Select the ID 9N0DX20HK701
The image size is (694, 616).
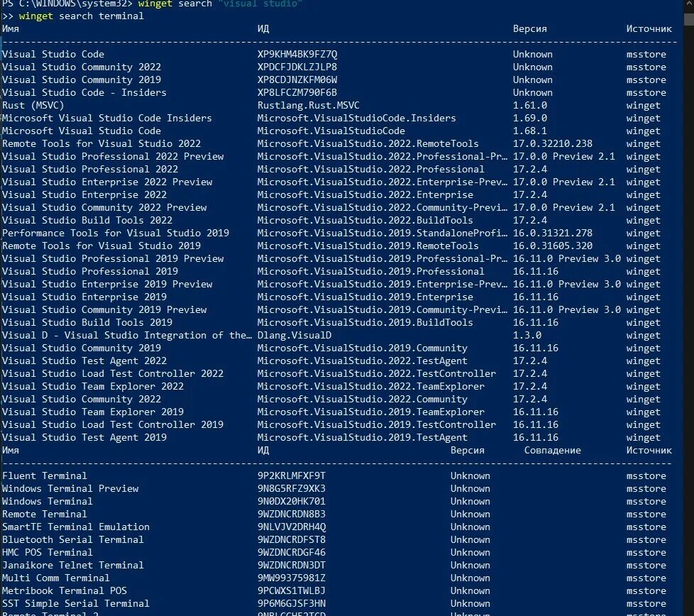pyautogui.click(x=291, y=502)
